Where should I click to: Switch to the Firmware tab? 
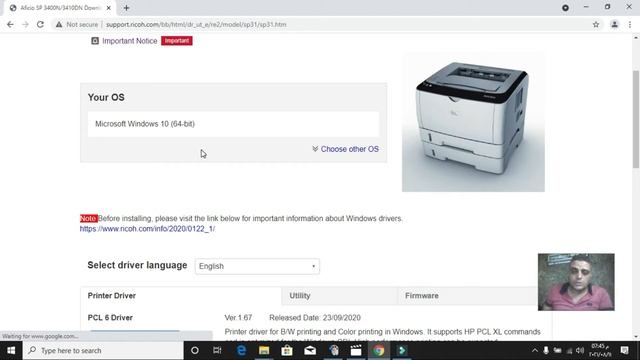tap(467, 296)
